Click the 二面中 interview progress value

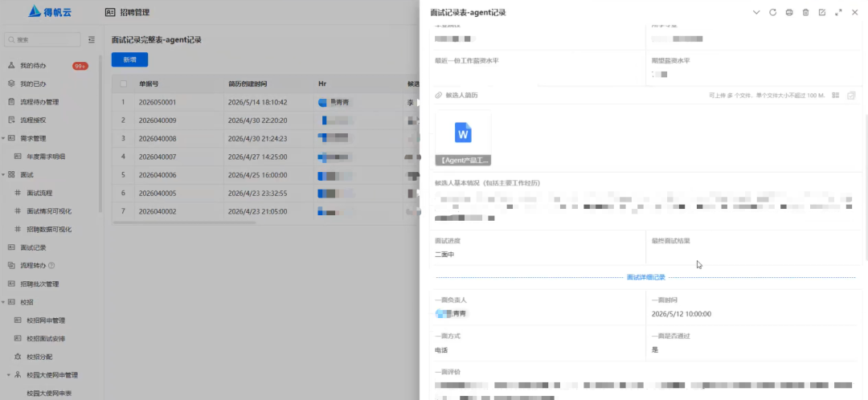click(x=444, y=255)
